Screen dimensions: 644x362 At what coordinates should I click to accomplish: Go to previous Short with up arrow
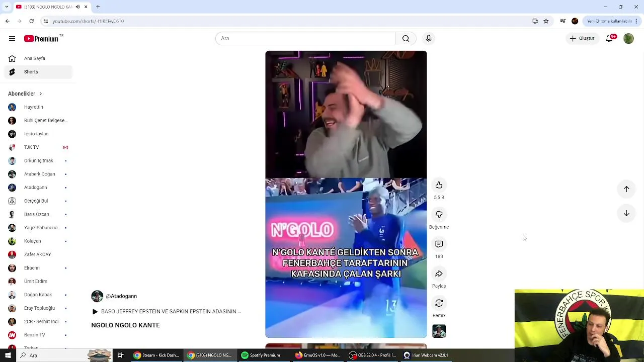[x=626, y=189]
